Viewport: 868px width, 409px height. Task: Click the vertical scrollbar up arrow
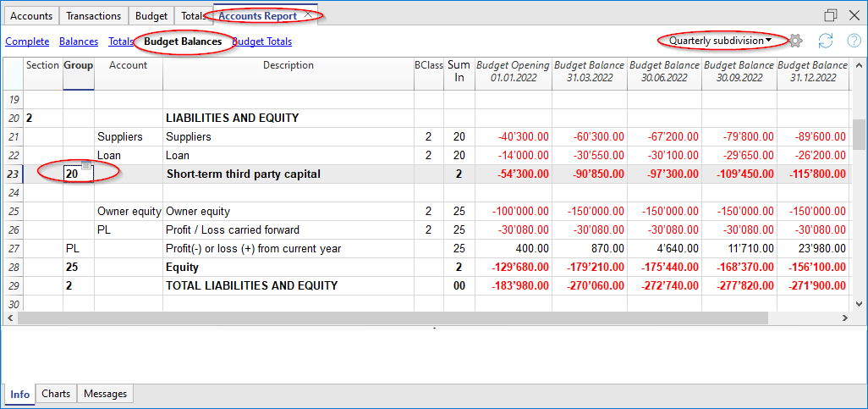click(x=860, y=65)
